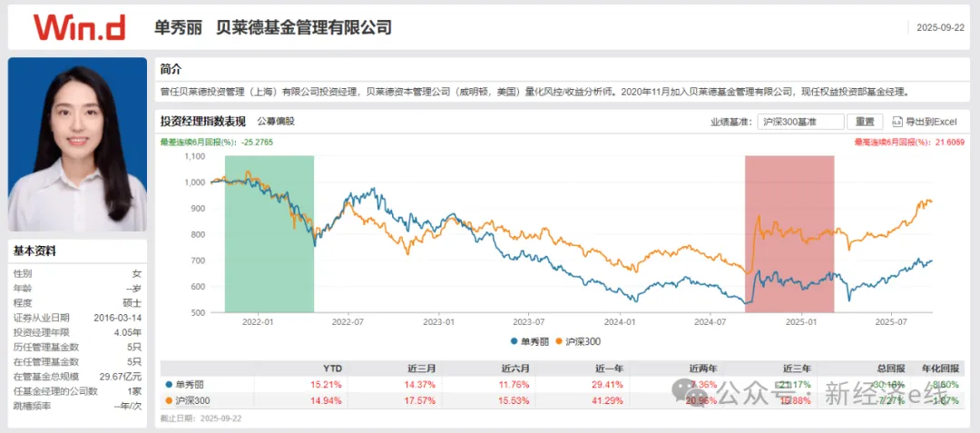Click blue dot in 单秀丽 table row
The width and height of the screenshot is (980, 433).
coord(168,384)
